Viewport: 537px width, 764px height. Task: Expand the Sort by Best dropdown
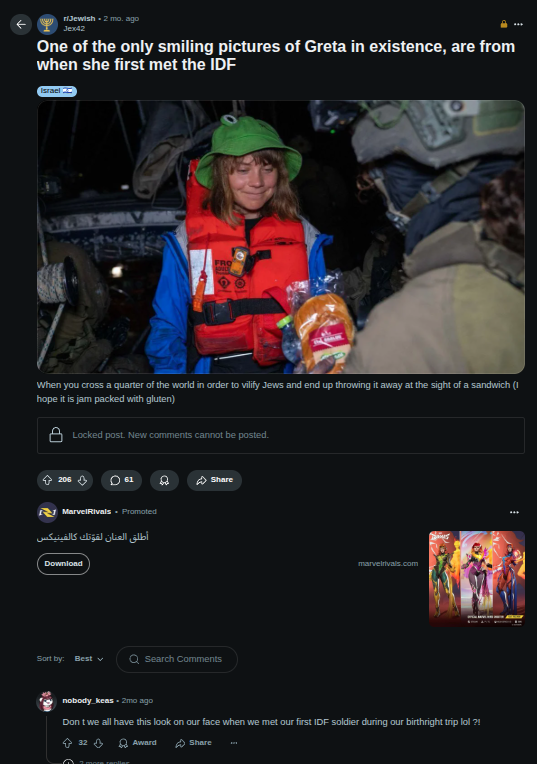tap(89, 659)
